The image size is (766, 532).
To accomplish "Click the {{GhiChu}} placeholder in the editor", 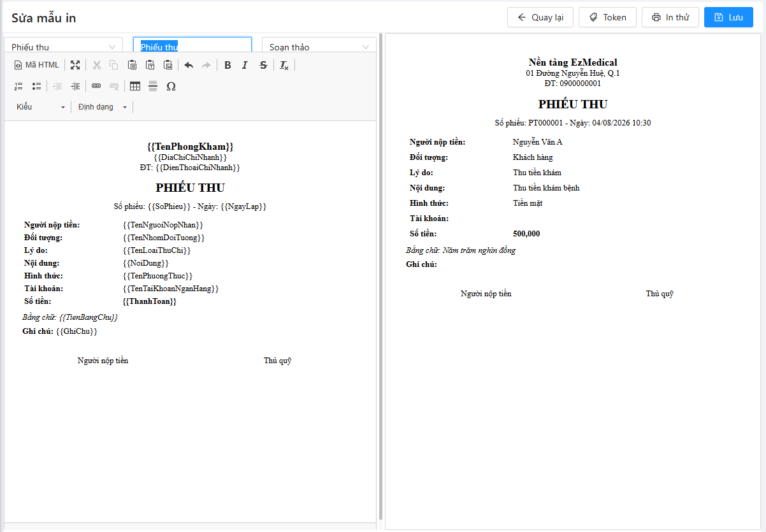I will [x=76, y=331].
